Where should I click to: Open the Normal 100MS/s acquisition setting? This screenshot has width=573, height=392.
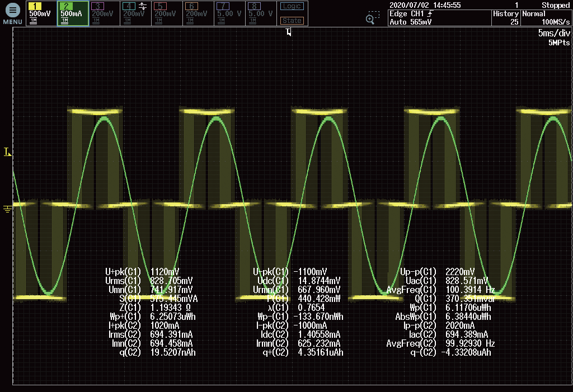(546, 18)
